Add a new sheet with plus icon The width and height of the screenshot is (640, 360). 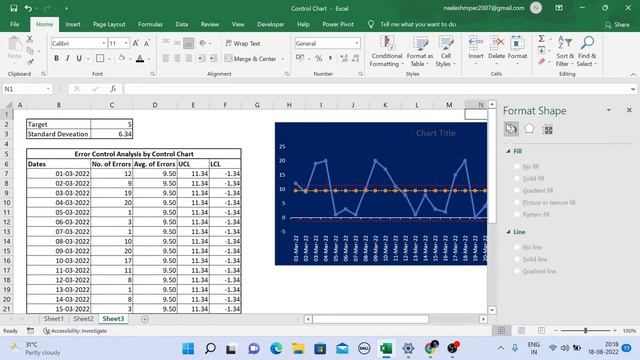[145, 319]
